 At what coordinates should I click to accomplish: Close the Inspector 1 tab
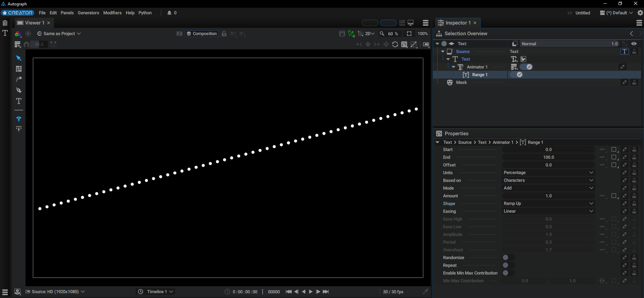pyautogui.click(x=475, y=23)
